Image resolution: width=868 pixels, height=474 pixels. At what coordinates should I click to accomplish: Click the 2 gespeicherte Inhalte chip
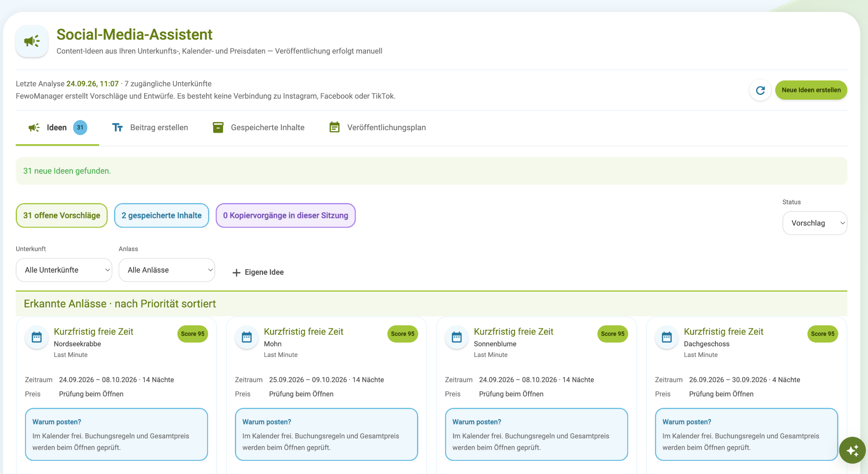(161, 215)
